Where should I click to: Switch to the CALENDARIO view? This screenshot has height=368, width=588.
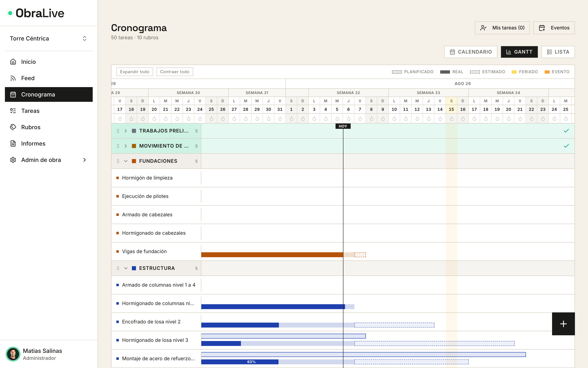click(x=471, y=52)
